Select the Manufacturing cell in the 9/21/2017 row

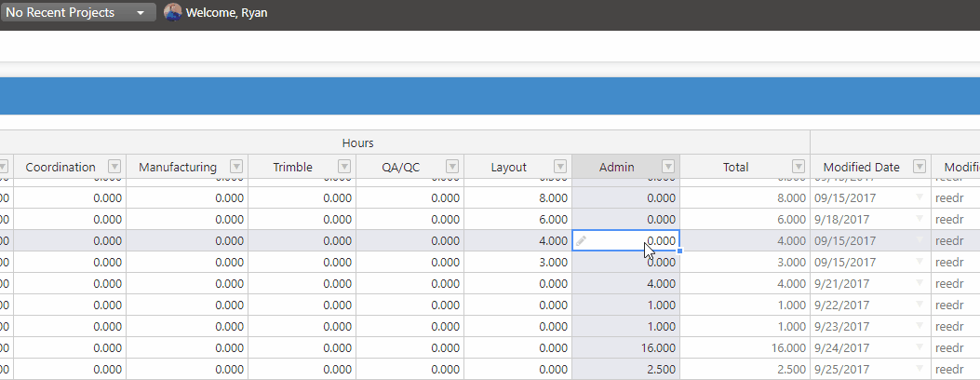tap(187, 283)
